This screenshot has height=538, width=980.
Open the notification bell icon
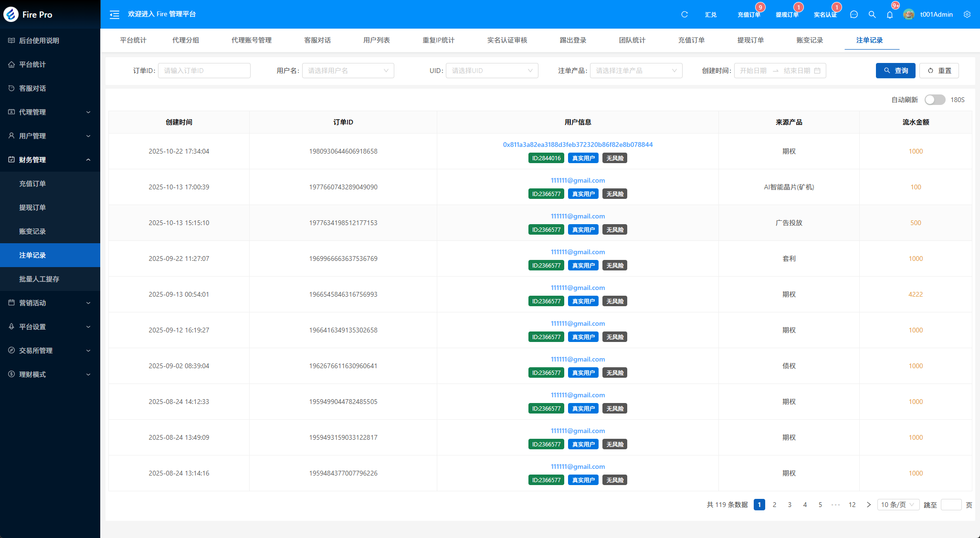(x=890, y=15)
